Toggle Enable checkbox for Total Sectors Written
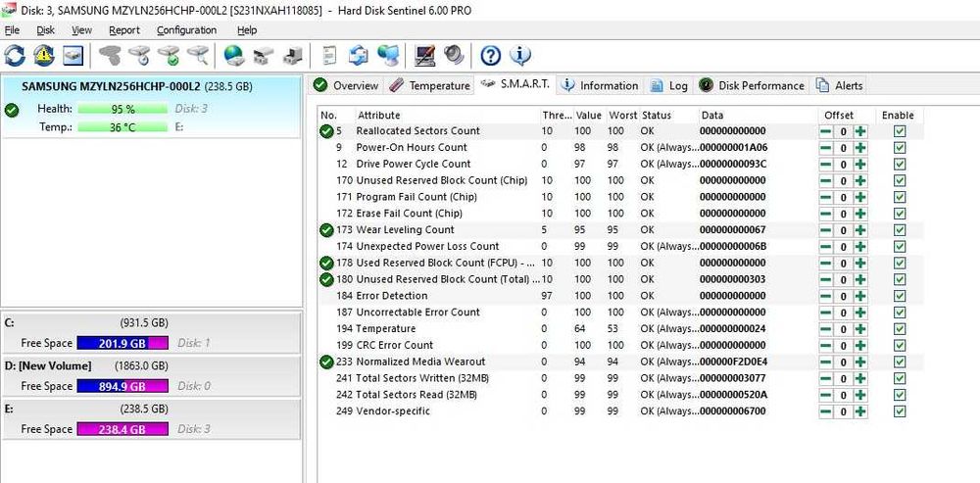This screenshot has height=483, width=980. click(900, 378)
